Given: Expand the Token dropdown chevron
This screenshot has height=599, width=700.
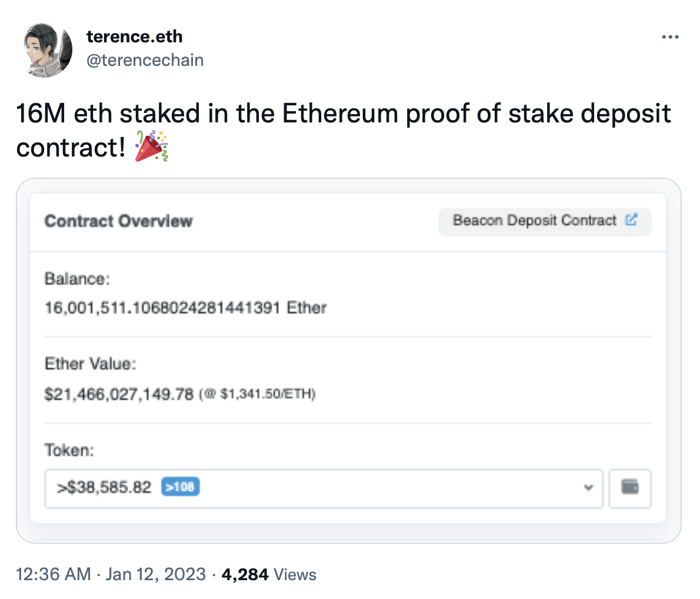Looking at the screenshot, I should coord(588,488).
